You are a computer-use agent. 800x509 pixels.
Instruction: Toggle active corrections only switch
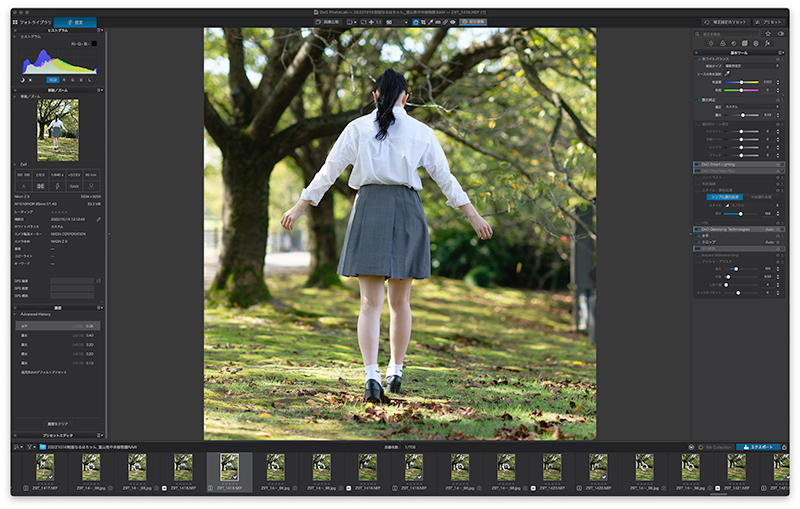[781, 34]
